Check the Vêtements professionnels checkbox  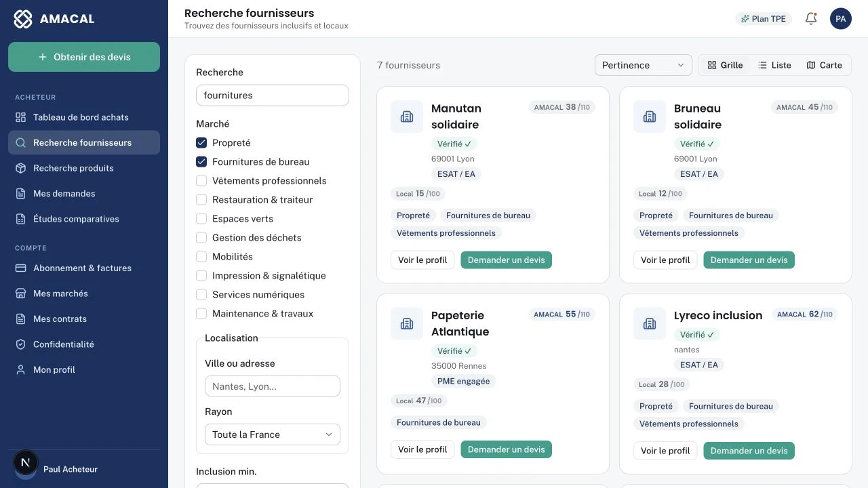[x=201, y=181]
